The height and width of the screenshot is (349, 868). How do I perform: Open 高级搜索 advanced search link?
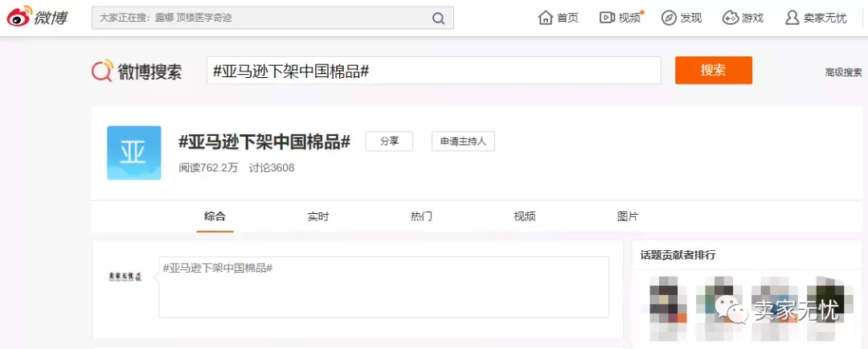[843, 72]
